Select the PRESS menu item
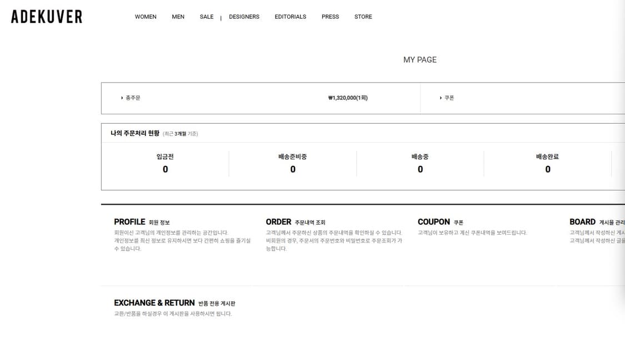 coord(330,17)
